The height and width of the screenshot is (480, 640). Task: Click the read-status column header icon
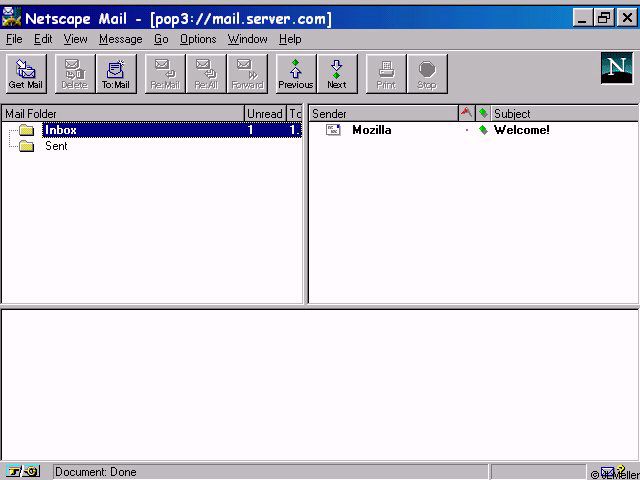click(483, 113)
